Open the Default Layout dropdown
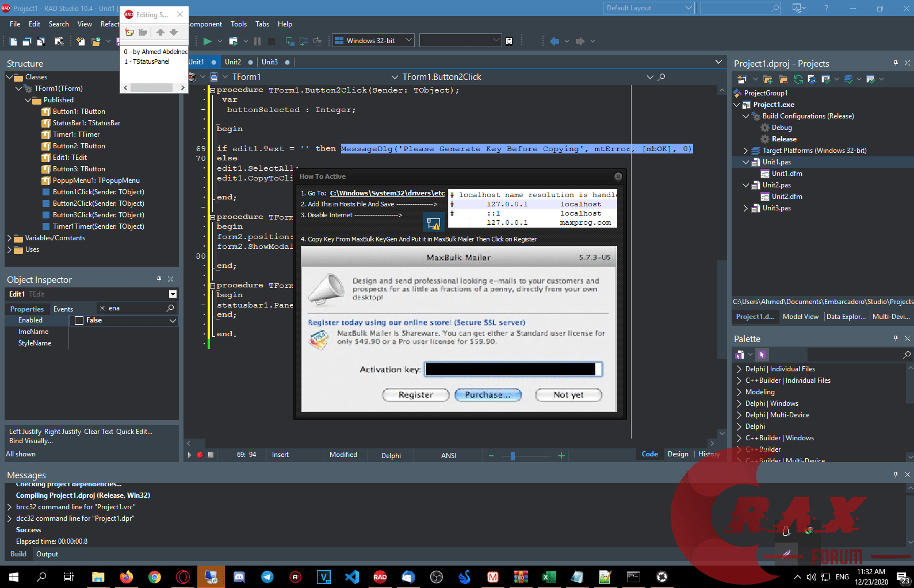 click(x=649, y=8)
